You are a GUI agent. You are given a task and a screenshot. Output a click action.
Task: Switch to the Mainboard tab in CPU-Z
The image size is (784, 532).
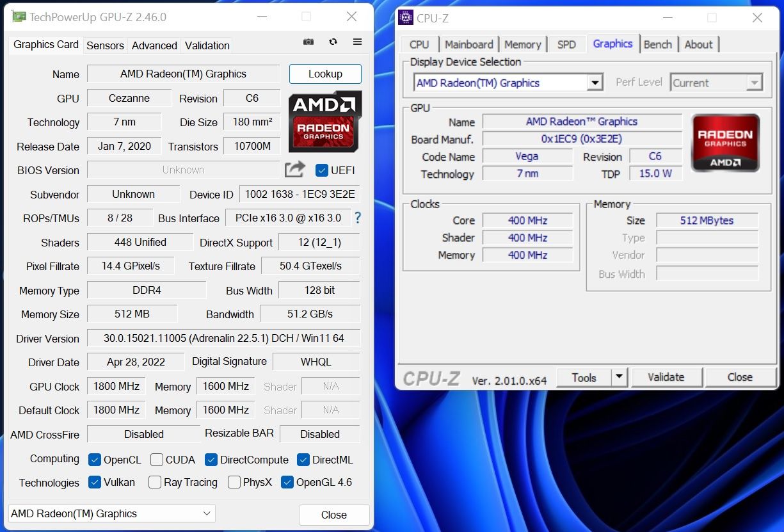(469, 44)
